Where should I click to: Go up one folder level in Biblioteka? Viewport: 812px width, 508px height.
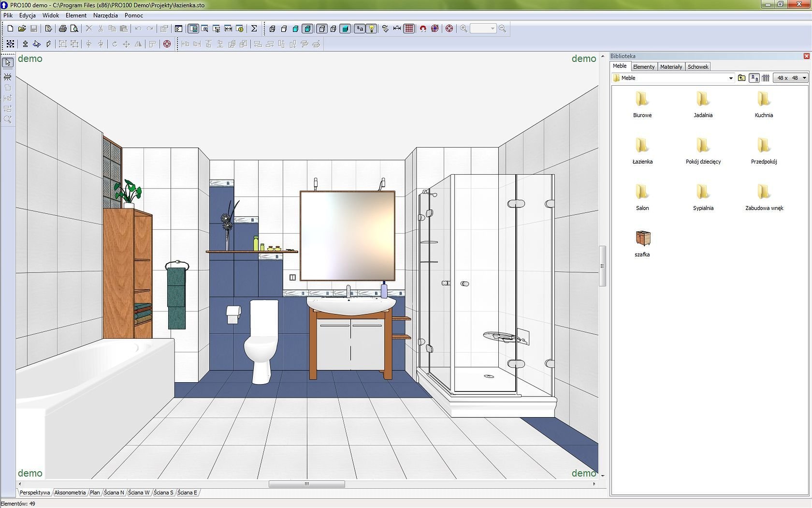(741, 78)
